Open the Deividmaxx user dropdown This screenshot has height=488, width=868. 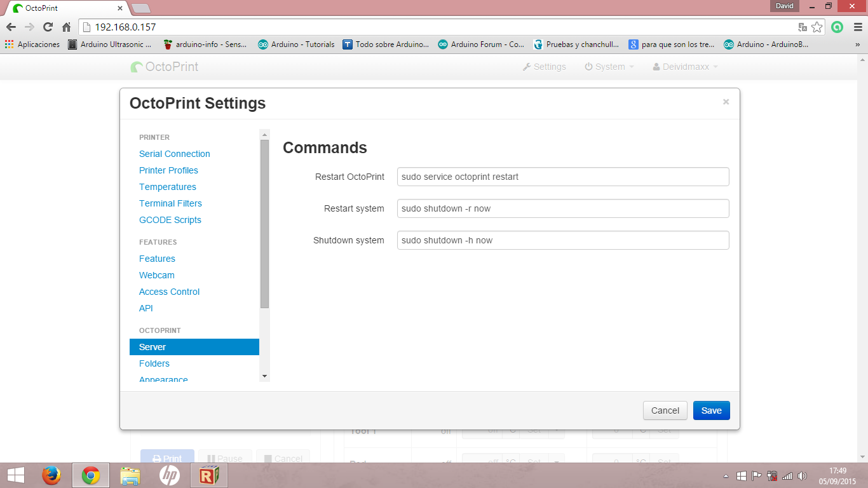coord(686,67)
